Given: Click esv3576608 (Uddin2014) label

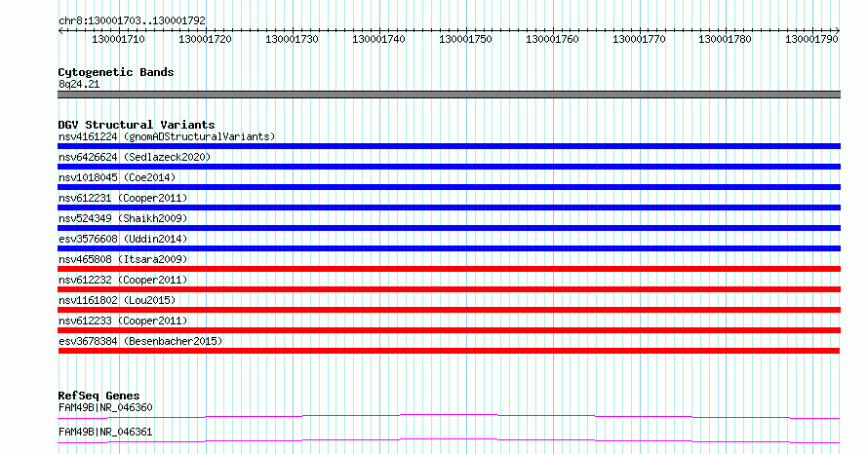Looking at the screenshot, I should pyautogui.click(x=123, y=239).
